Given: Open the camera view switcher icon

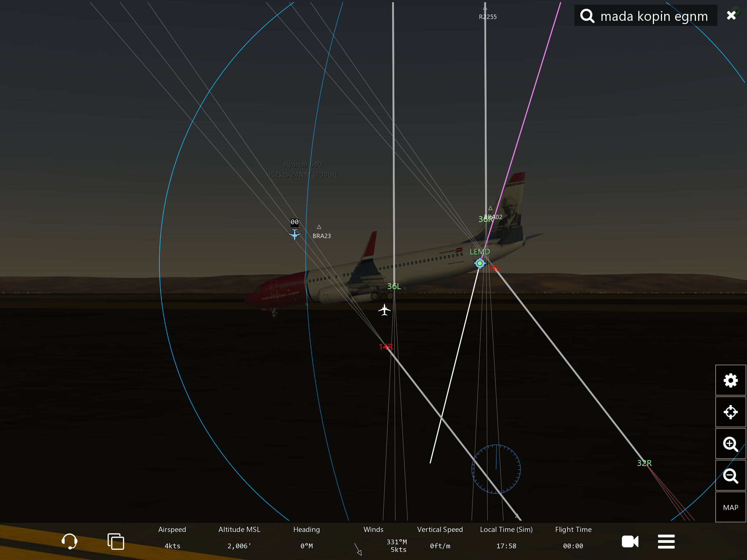Looking at the screenshot, I should [630, 541].
